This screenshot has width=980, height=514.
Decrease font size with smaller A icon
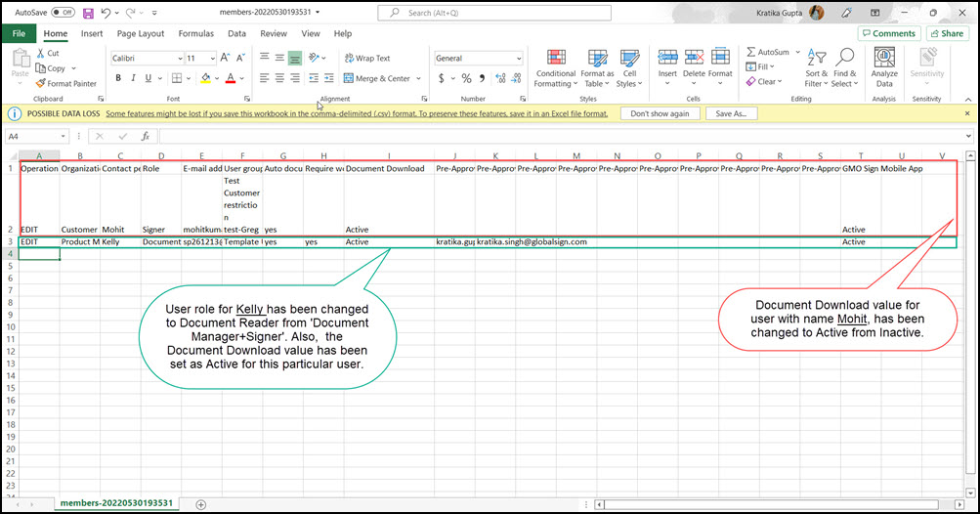tap(240, 58)
